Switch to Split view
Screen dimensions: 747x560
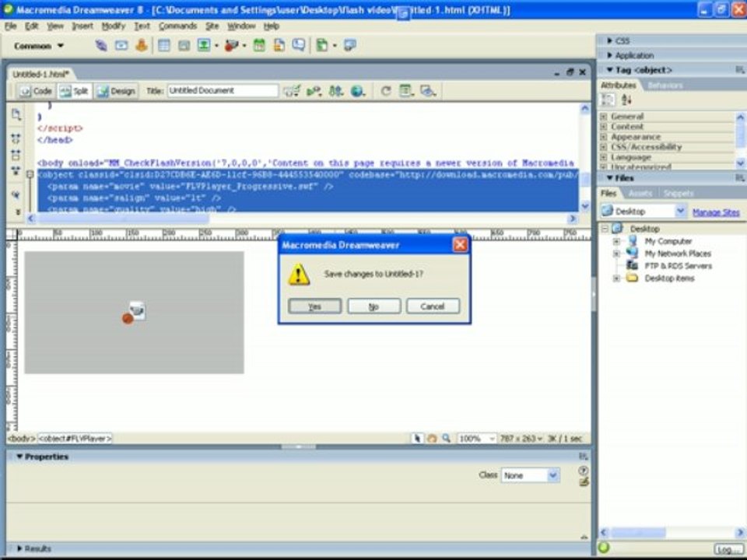tap(75, 91)
